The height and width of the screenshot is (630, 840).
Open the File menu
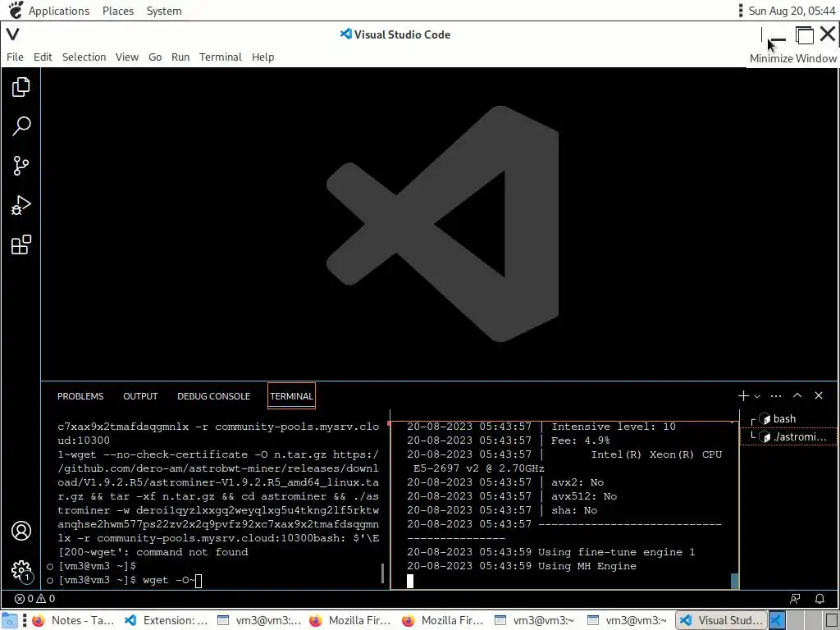(x=15, y=57)
